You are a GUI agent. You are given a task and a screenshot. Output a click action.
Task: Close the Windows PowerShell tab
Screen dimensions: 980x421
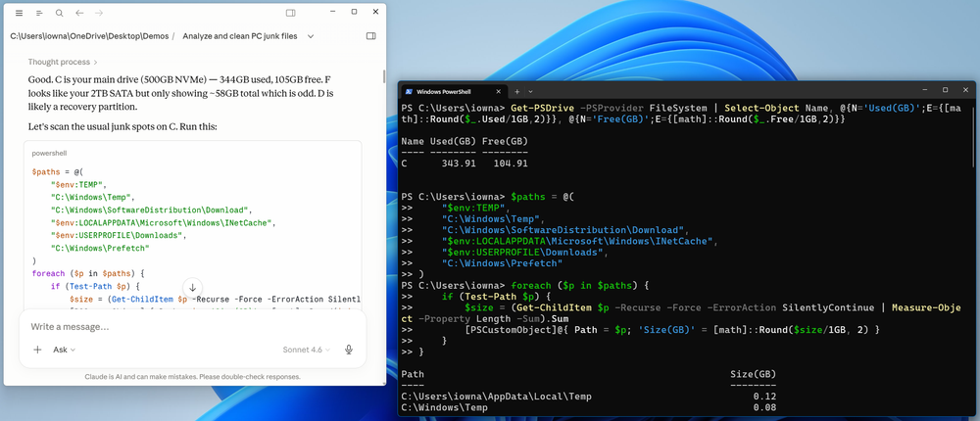point(498,91)
